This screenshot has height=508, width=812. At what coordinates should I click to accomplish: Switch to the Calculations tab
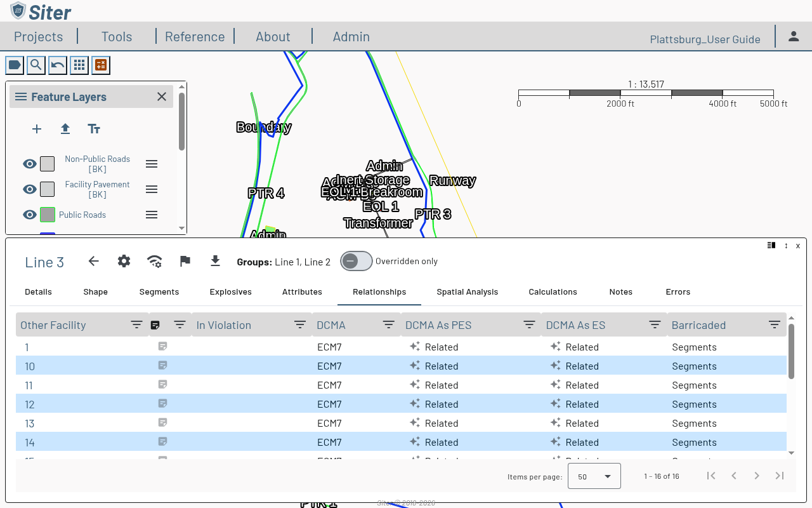[x=553, y=292]
